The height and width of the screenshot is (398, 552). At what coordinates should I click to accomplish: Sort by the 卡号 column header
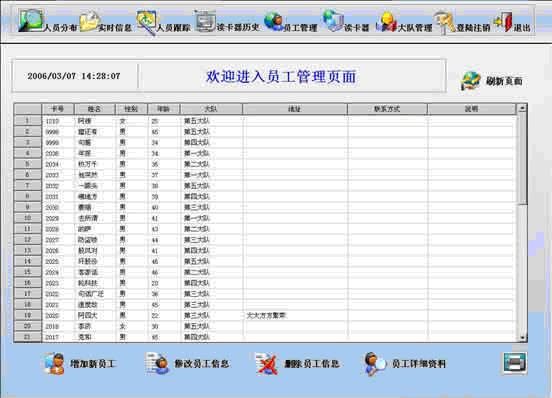58,109
